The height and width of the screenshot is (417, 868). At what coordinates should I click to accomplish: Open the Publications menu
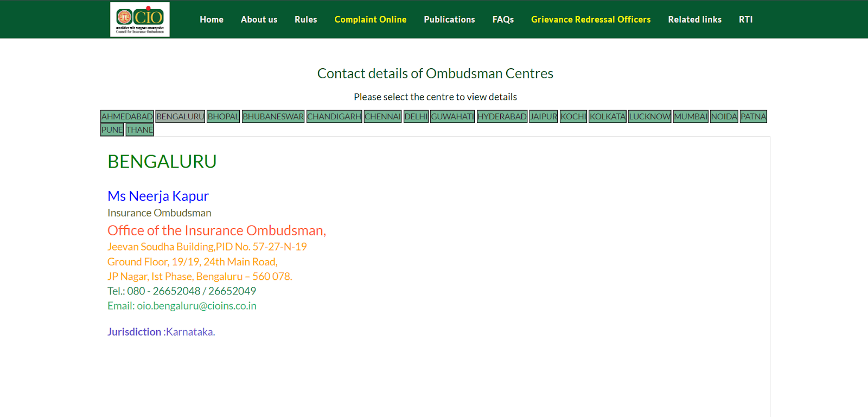(449, 20)
